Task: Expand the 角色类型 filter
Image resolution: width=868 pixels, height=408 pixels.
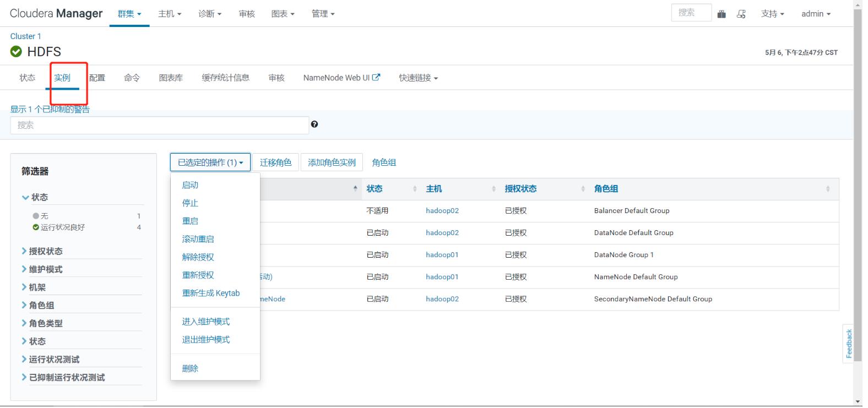Action: click(42, 323)
